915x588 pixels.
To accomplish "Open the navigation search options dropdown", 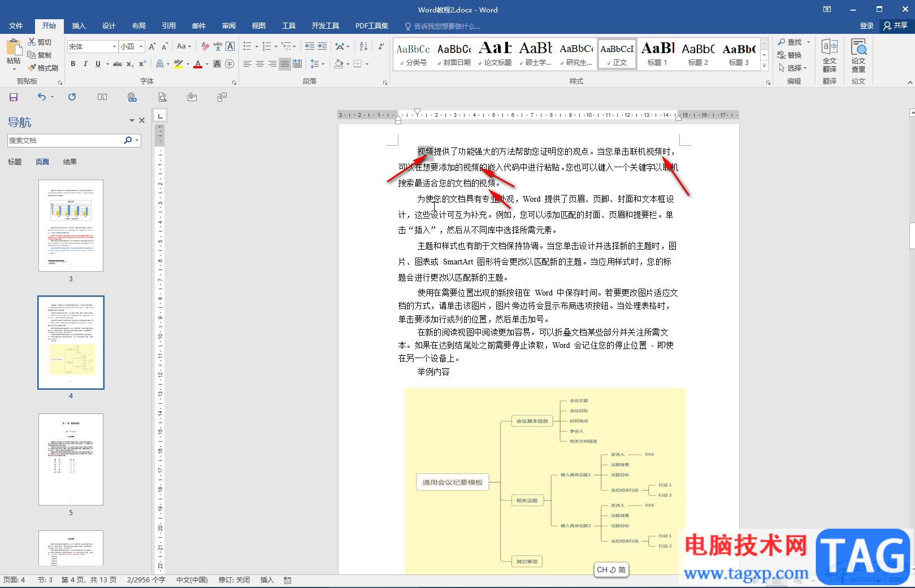I will point(137,140).
